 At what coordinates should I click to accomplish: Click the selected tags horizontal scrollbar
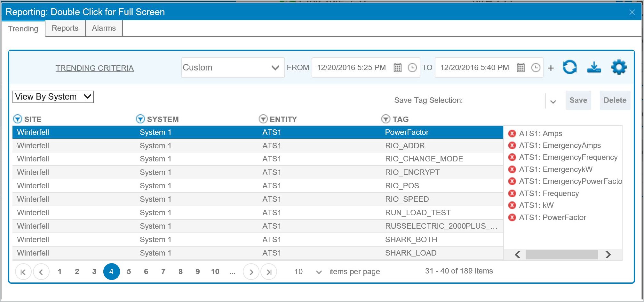pyautogui.click(x=562, y=255)
